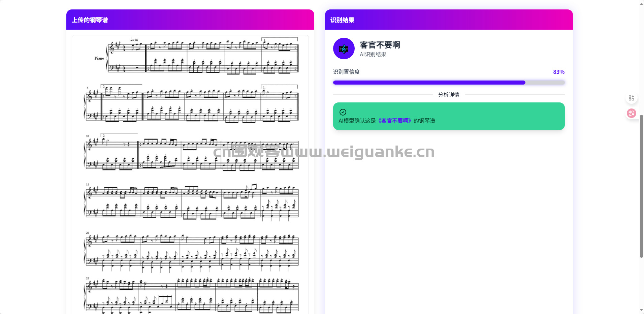Click the scrollbar down arrow at bottom
The height and width of the screenshot is (314, 644).
(x=641, y=310)
